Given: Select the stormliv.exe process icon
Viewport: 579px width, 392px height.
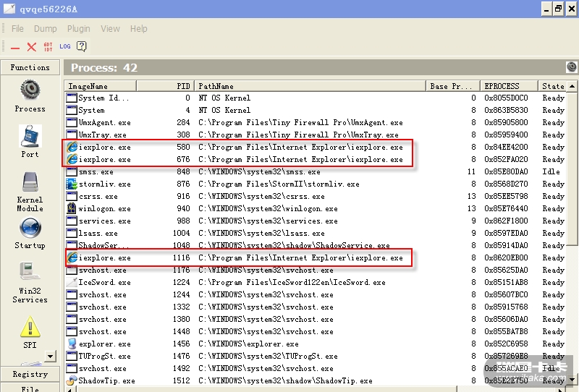Looking at the screenshot, I should [72, 184].
